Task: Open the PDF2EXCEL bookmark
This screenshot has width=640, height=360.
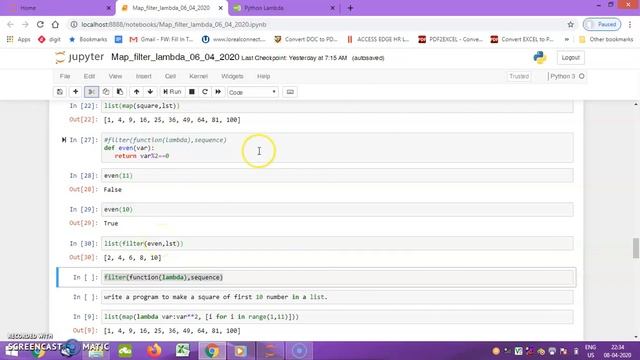Action: [x=450, y=39]
